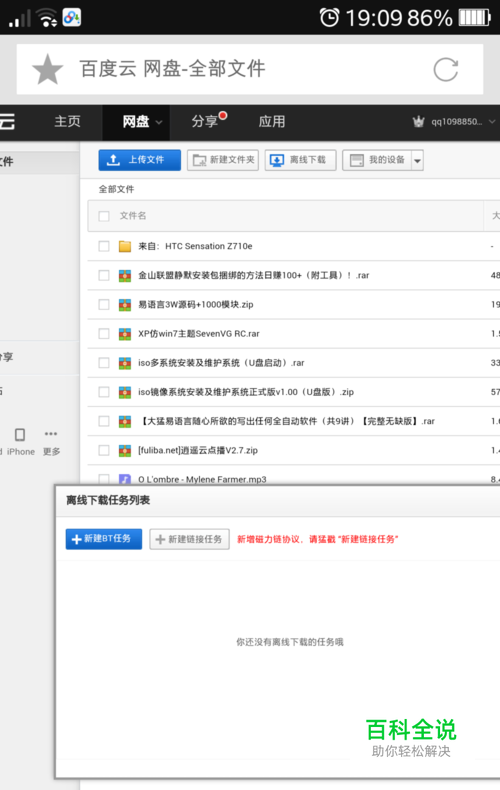Viewport: 500px width, 790px height.
Task: Tap the cellular signal strength icon
Action: tap(20, 19)
